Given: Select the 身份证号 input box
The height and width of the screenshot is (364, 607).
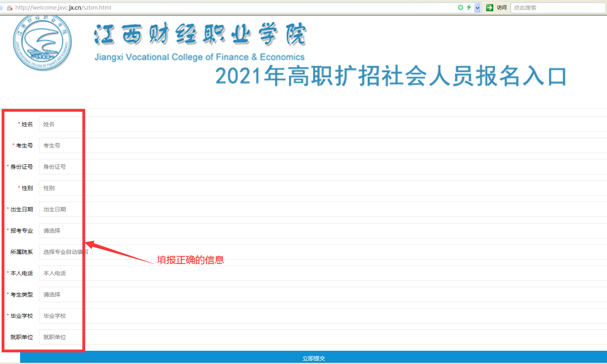Looking at the screenshot, I should click(321, 167).
